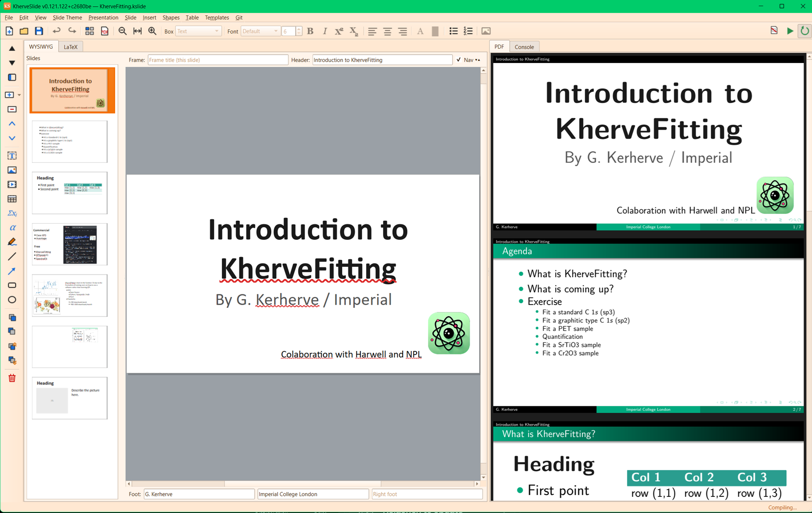
Task: Toggle the Nav checkbox
Action: click(458, 60)
